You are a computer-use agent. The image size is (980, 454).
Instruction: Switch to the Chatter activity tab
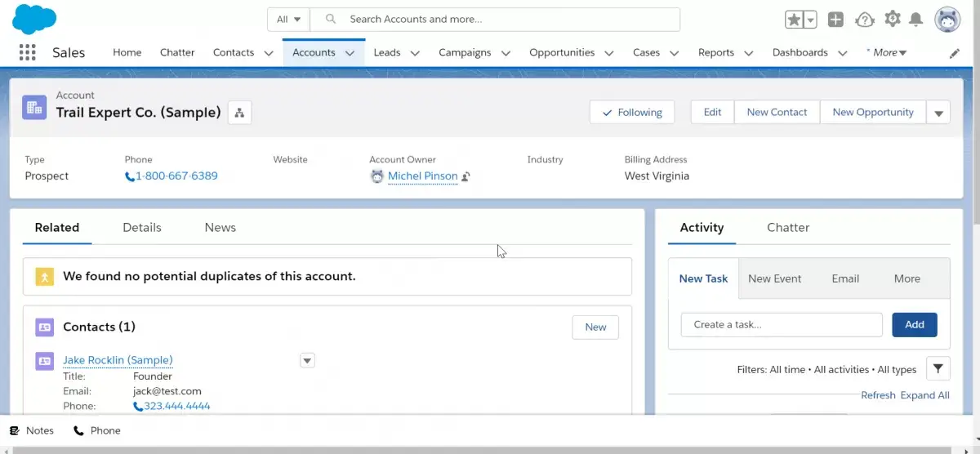point(788,228)
